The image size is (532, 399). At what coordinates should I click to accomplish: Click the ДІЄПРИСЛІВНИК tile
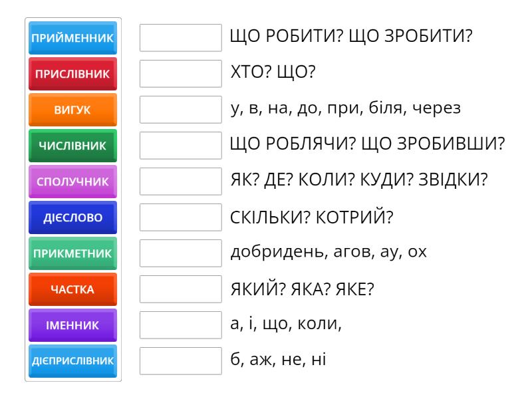[73, 361]
